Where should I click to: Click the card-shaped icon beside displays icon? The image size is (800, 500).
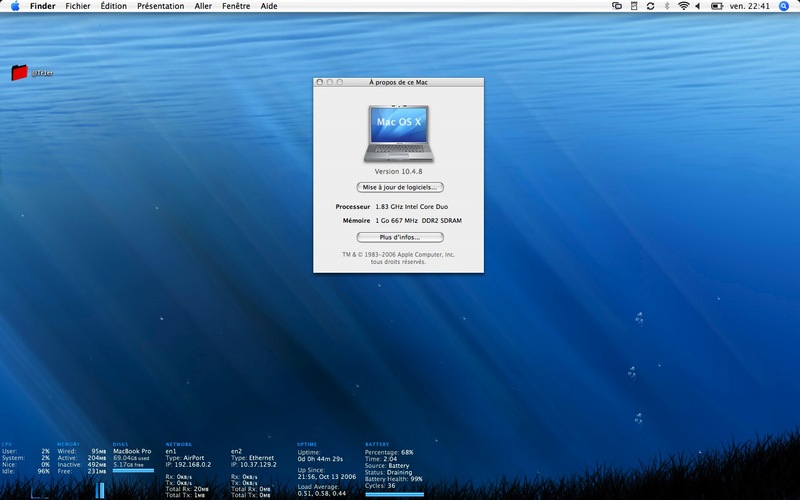(634, 6)
